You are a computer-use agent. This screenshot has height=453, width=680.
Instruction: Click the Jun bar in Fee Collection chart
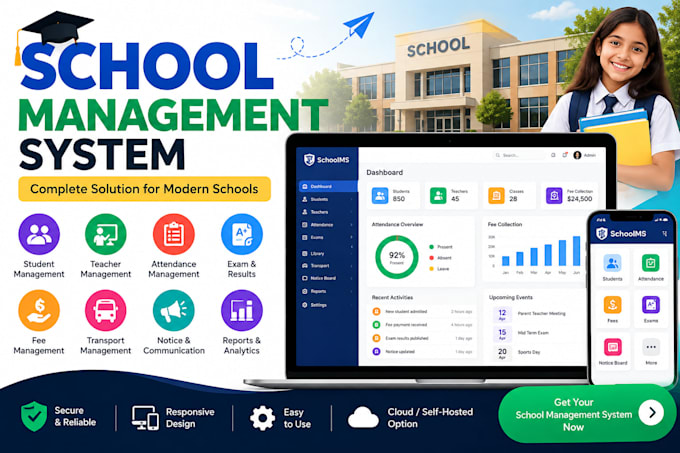(x=576, y=251)
